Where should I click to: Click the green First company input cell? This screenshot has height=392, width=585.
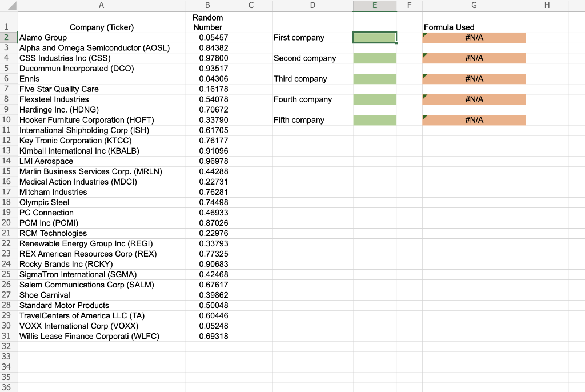[375, 38]
